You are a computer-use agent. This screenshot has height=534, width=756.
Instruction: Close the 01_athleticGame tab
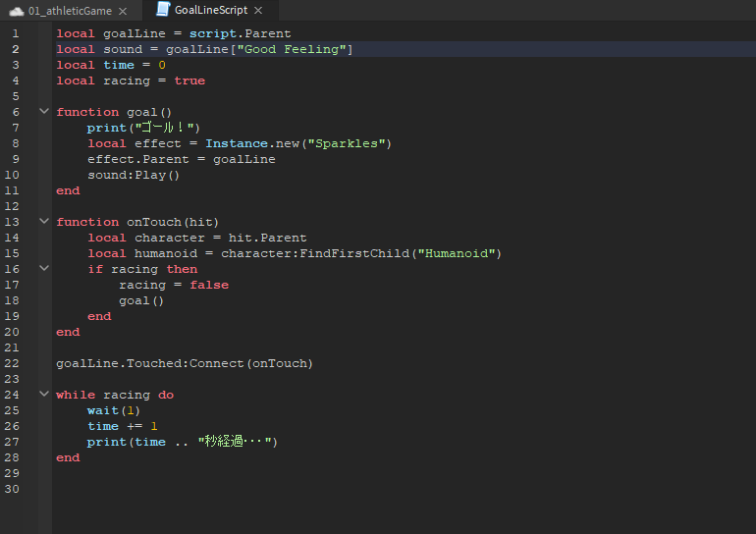tap(122, 11)
